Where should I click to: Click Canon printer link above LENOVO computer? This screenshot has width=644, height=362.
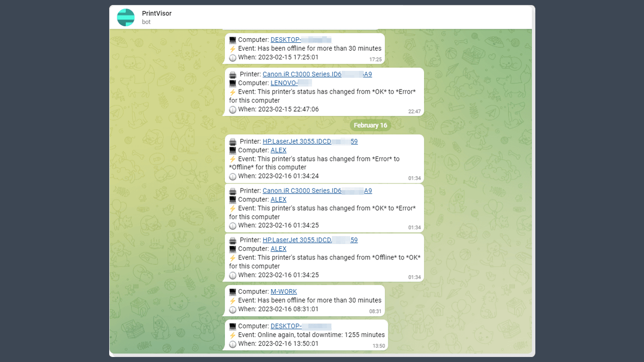317,74
